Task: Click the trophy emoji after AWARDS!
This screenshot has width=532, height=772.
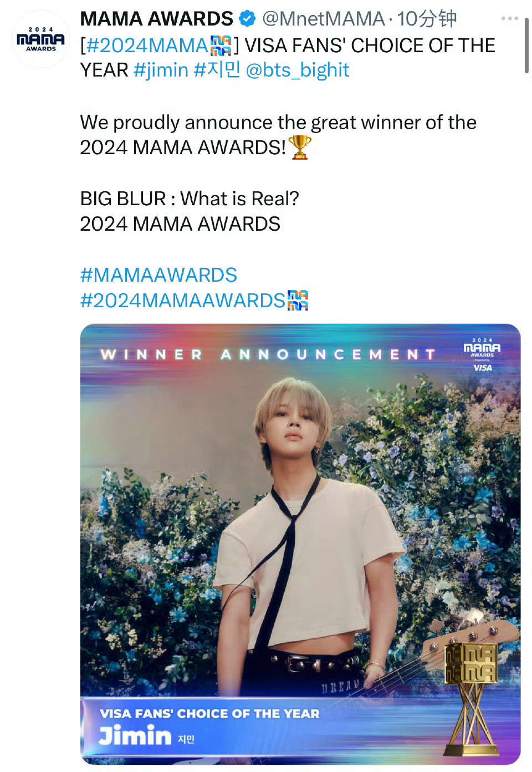Action: (300, 148)
